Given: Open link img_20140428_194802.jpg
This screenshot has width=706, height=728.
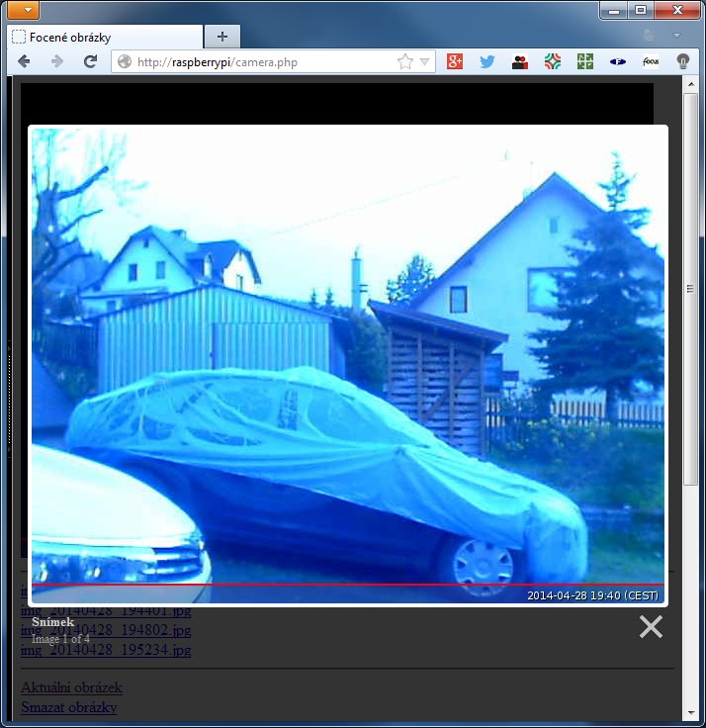Looking at the screenshot, I should pyautogui.click(x=106, y=630).
